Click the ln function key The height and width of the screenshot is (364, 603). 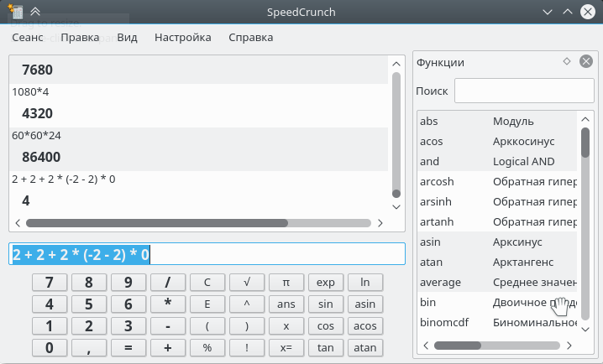pos(365,282)
